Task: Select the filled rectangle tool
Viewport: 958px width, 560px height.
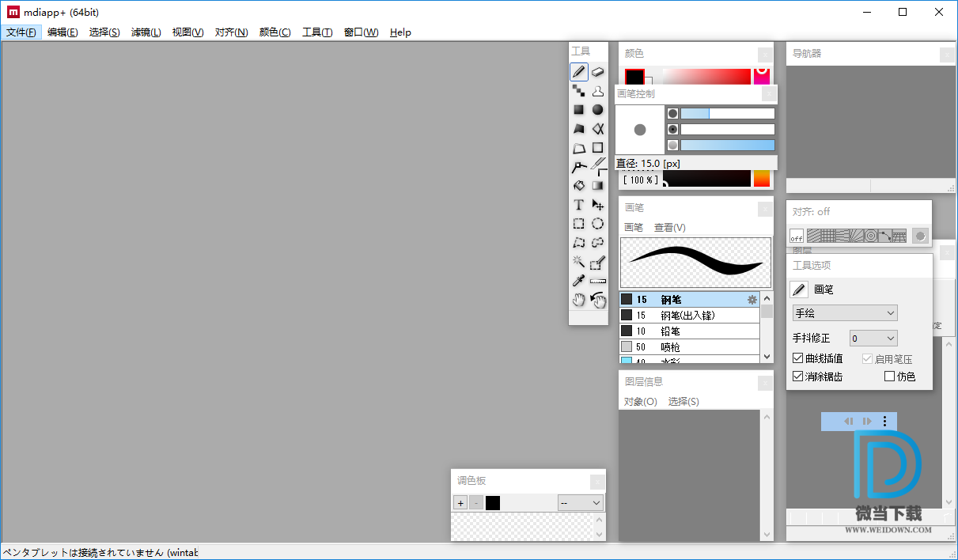Action: (x=579, y=110)
